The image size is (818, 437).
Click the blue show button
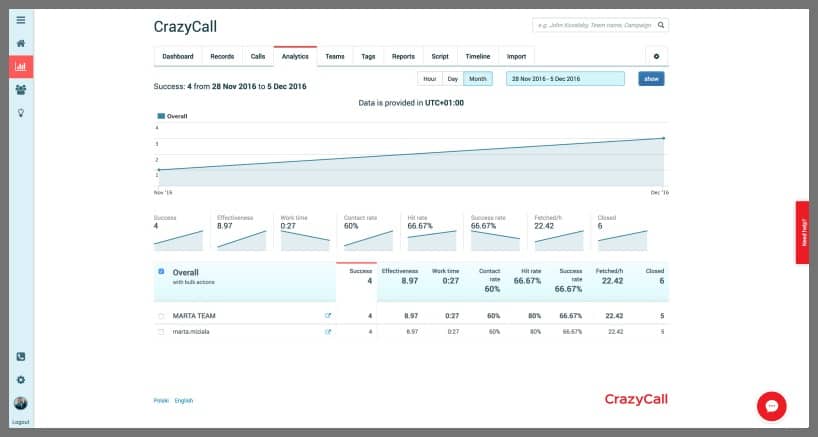651,78
